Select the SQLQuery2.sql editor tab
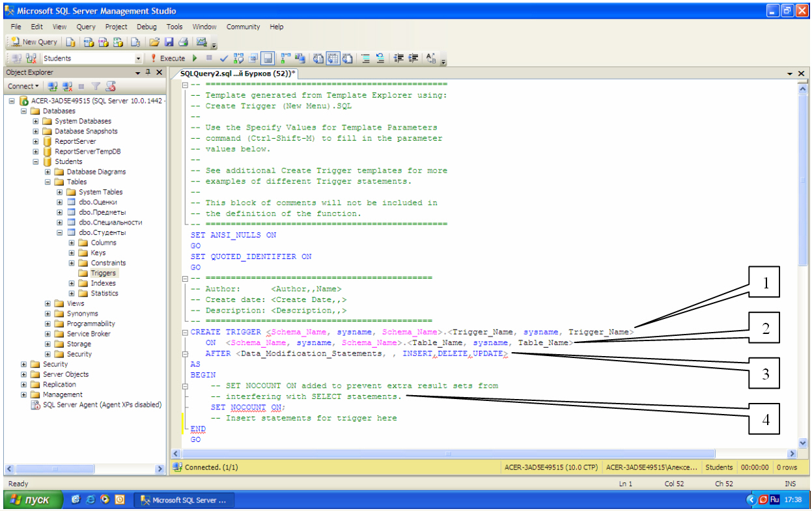 click(x=238, y=74)
